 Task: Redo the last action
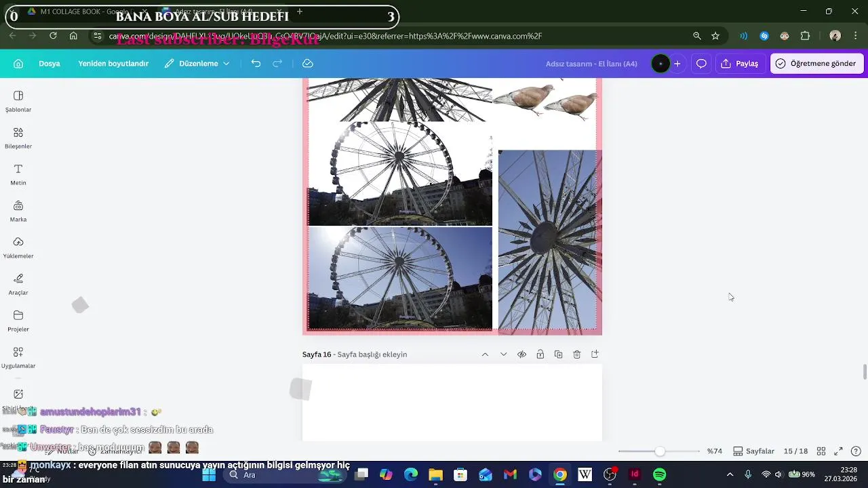click(277, 64)
